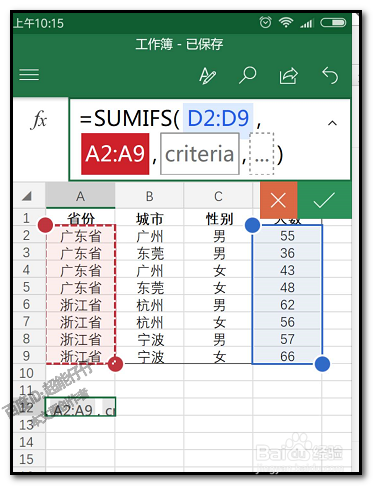Tap cell B6 杭州
The width and height of the screenshot is (373, 486).
[149, 305]
